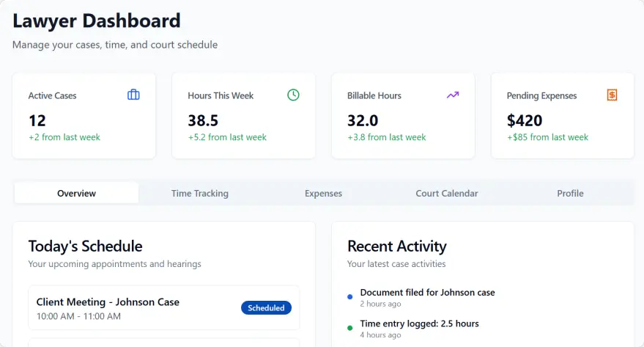Click the trending arrow icon on Billable Hours
The width and height of the screenshot is (644, 347).
(x=453, y=95)
